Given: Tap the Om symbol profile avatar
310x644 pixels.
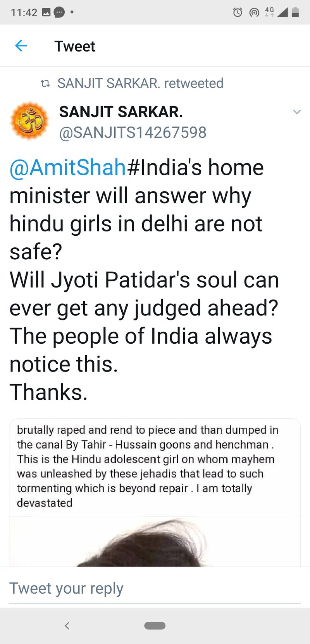Looking at the screenshot, I should [x=29, y=121].
